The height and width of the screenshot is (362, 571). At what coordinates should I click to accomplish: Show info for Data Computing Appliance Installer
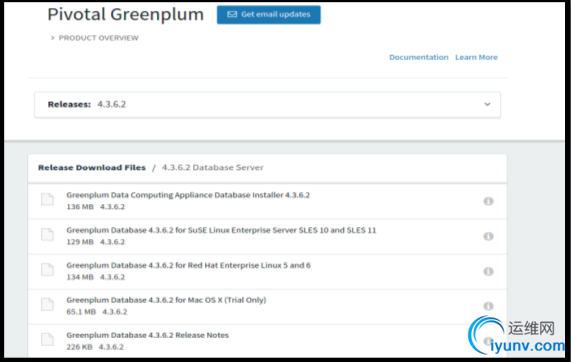click(x=488, y=201)
